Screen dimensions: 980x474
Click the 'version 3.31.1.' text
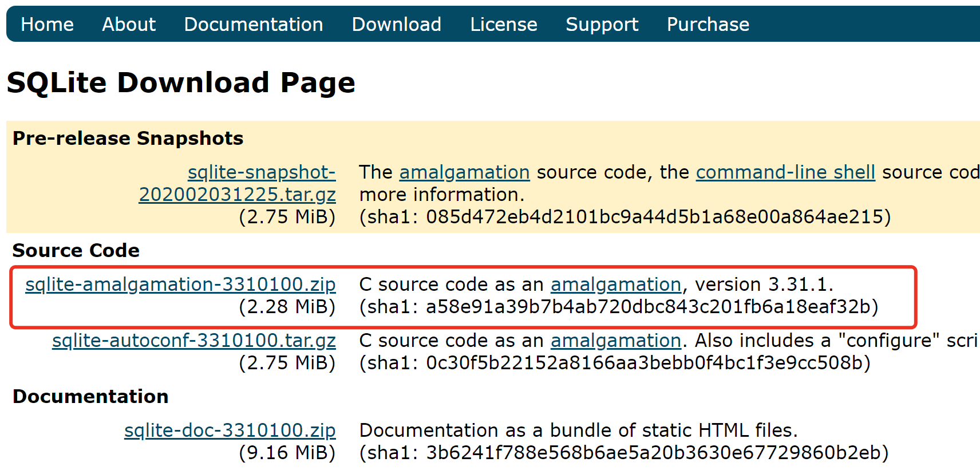(x=764, y=285)
